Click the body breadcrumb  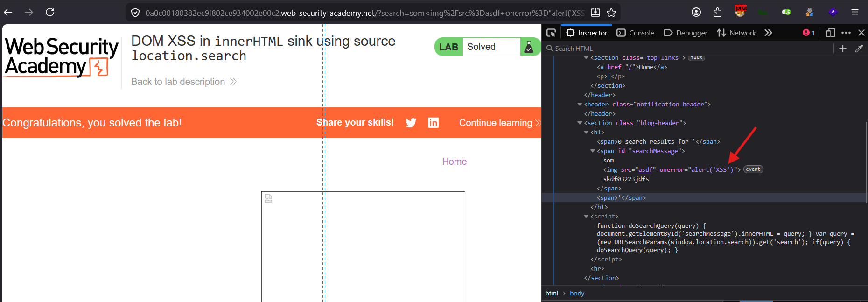click(x=577, y=293)
